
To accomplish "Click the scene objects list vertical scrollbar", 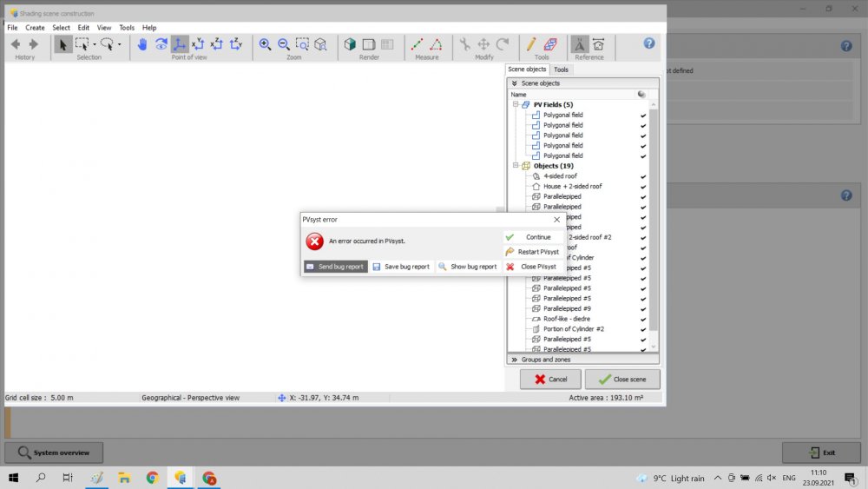I will click(x=654, y=217).
